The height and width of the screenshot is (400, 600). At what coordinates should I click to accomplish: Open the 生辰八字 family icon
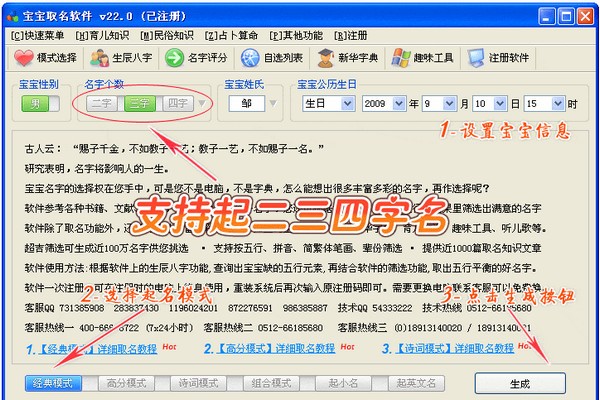(99, 58)
